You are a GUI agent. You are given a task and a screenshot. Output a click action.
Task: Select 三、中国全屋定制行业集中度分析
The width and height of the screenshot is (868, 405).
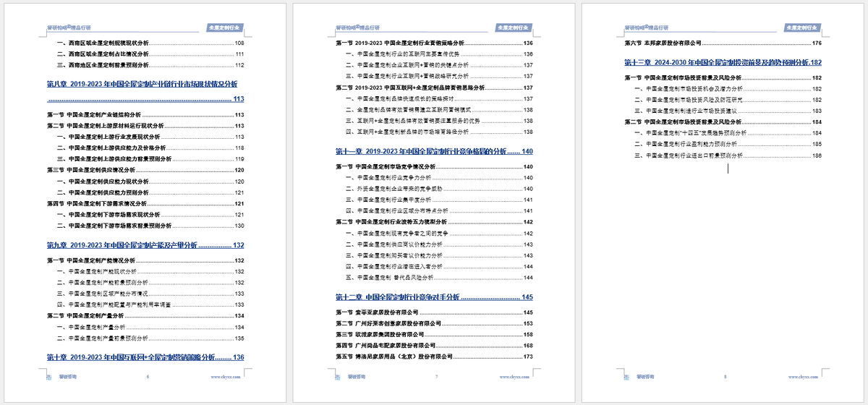point(441,200)
